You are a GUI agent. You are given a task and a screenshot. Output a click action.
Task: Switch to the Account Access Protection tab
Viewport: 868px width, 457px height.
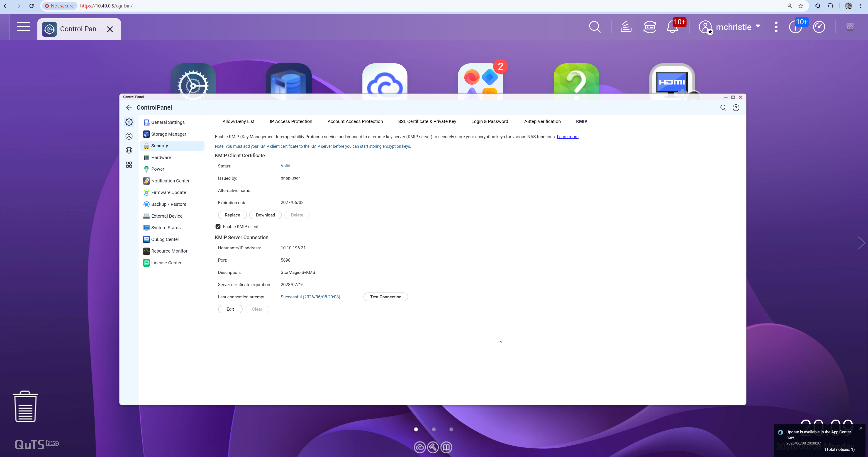(x=355, y=121)
